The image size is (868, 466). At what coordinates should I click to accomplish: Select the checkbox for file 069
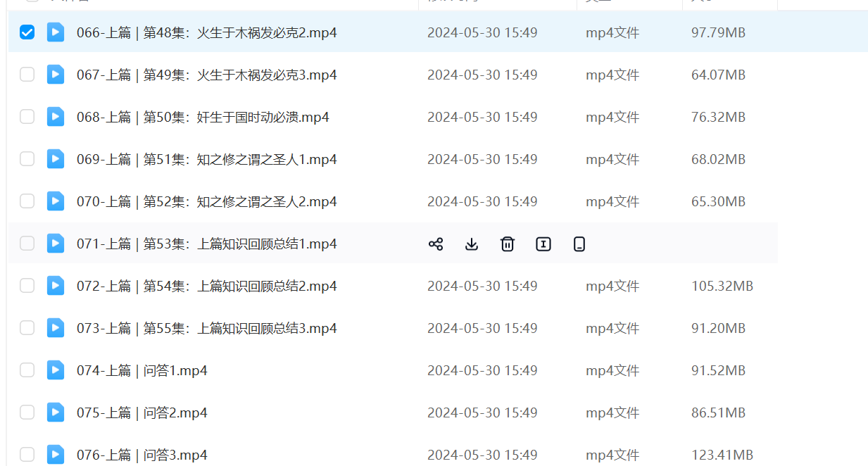tap(27, 159)
